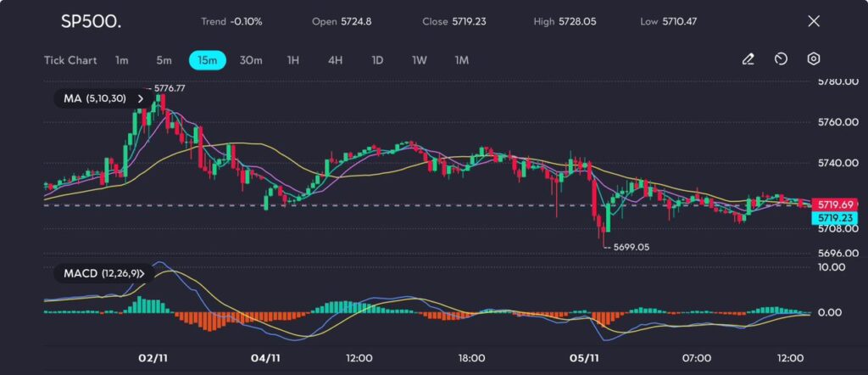Choose the 1H interval

click(x=293, y=60)
